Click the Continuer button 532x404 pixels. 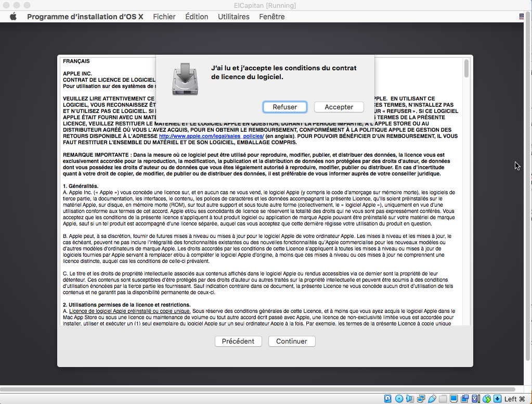point(292,341)
